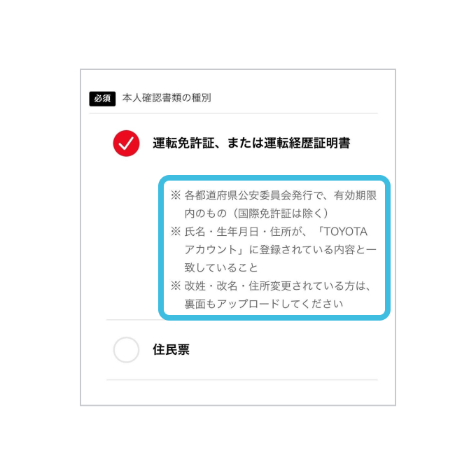Click the 有効期限 text in first note
This screenshot has height=476, width=476.
pyautogui.click(x=355, y=195)
